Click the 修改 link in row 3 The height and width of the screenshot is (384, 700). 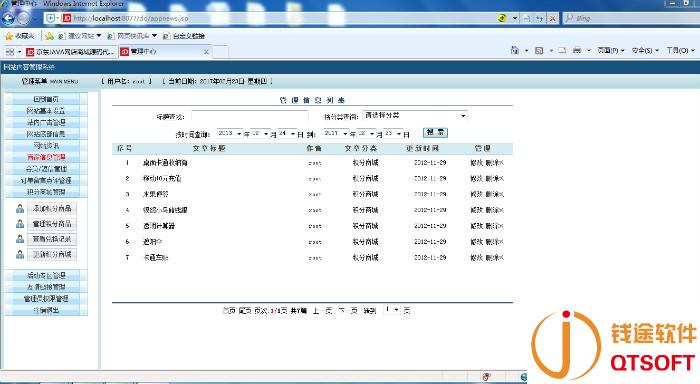pos(476,194)
